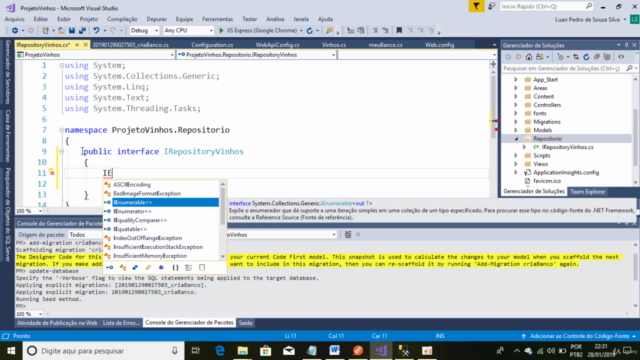Screen dimensions: 640x360
Task: Expand the Controllers folder in Solution Explorer
Action: (516, 105)
